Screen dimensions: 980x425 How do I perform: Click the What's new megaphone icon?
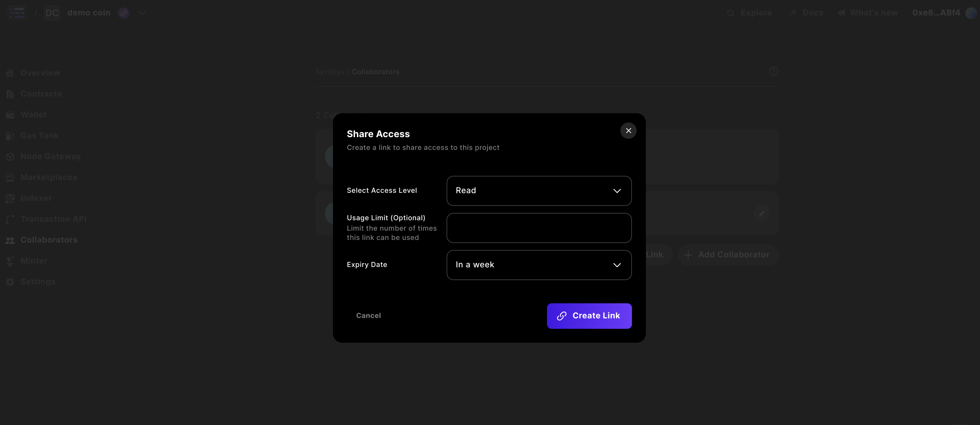point(842,13)
